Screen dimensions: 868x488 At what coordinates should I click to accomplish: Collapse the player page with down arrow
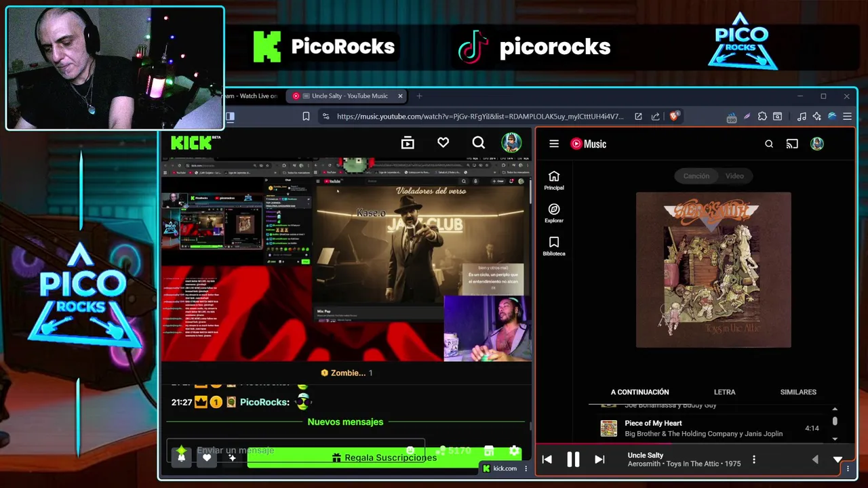[838, 460]
